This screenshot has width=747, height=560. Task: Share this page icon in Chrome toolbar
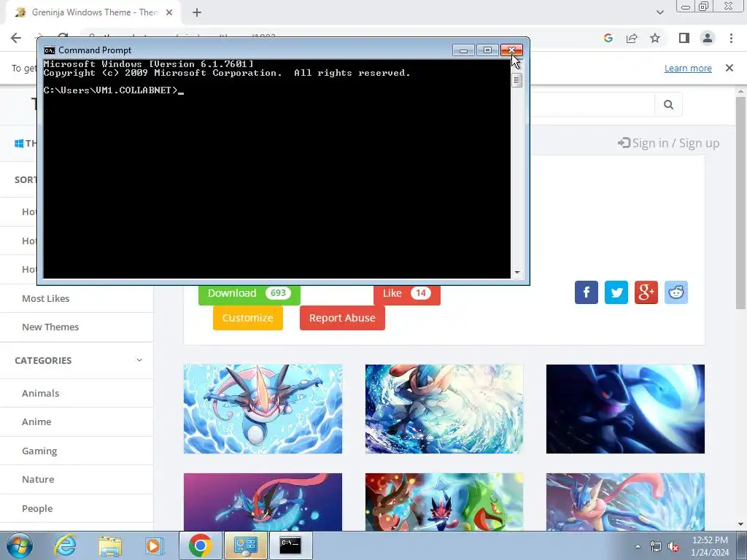tap(632, 38)
